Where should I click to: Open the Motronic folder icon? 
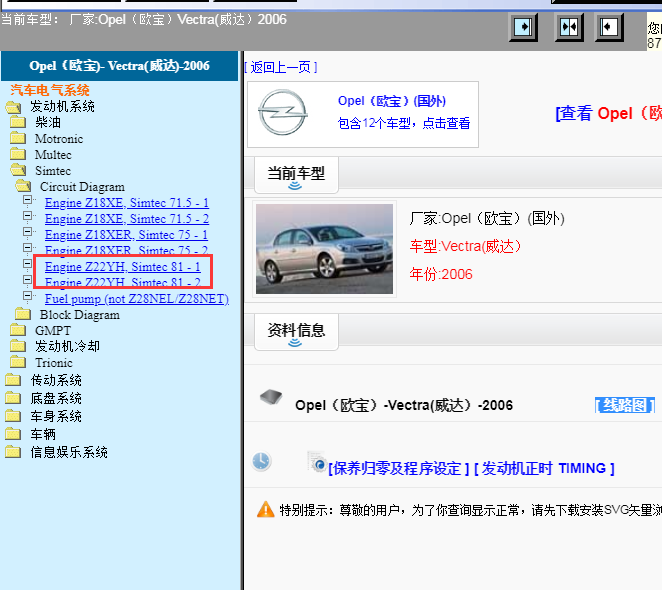pos(18,138)
